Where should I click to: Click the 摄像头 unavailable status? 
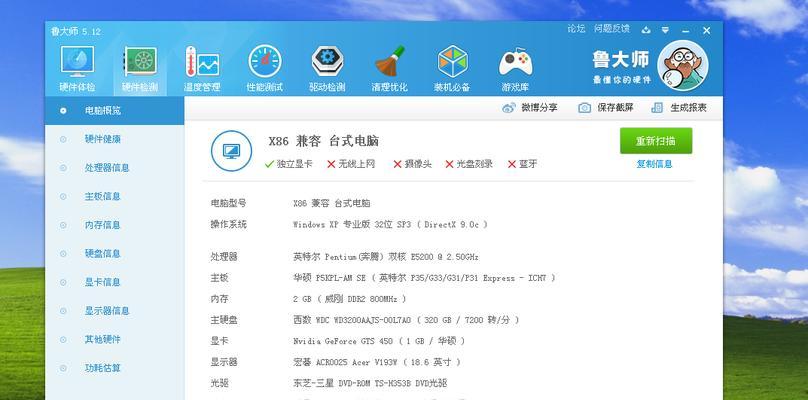pos(412,164)
